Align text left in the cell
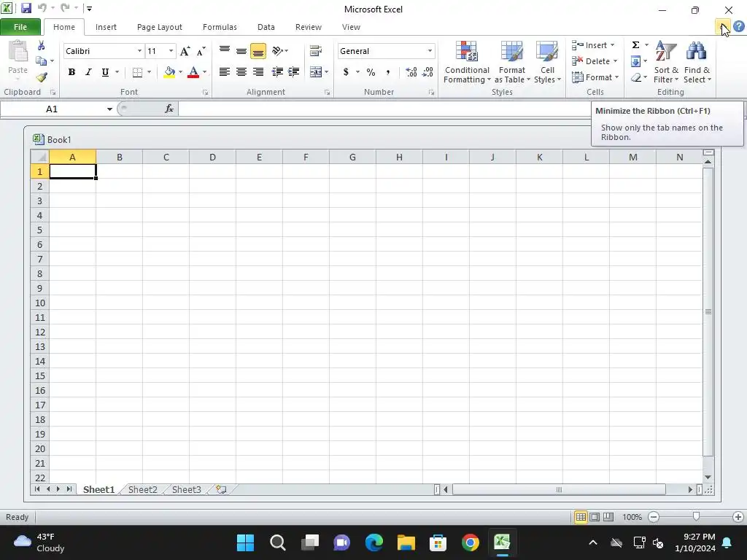 tap(225, 72)
